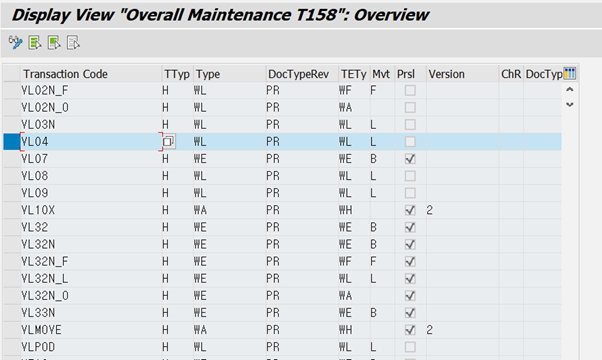The width and height of the screenshot is (602, 360).
Task: Click the VL33N transaction code cell
Action: click(91, 313)
